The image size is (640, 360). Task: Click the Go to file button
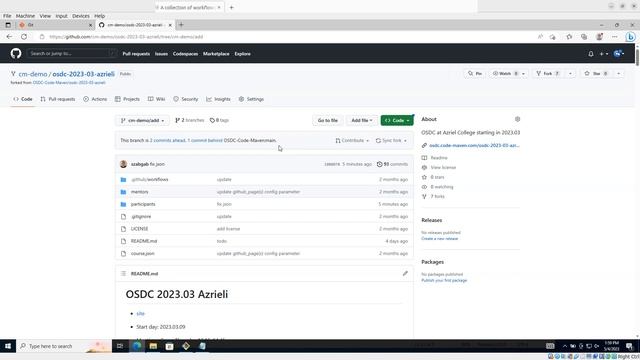point(328,120)
